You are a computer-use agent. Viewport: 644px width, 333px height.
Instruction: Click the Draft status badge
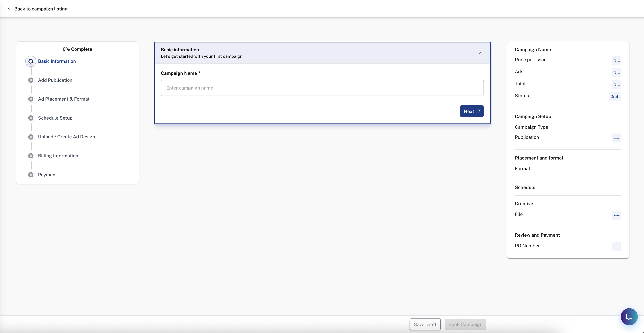point(615,97)
